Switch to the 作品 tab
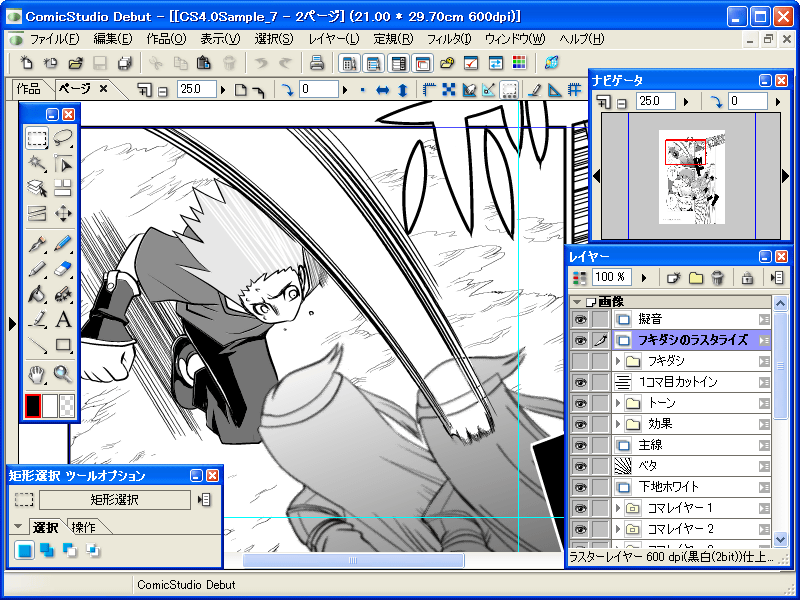The image size is (800, 600). (29, 89)
